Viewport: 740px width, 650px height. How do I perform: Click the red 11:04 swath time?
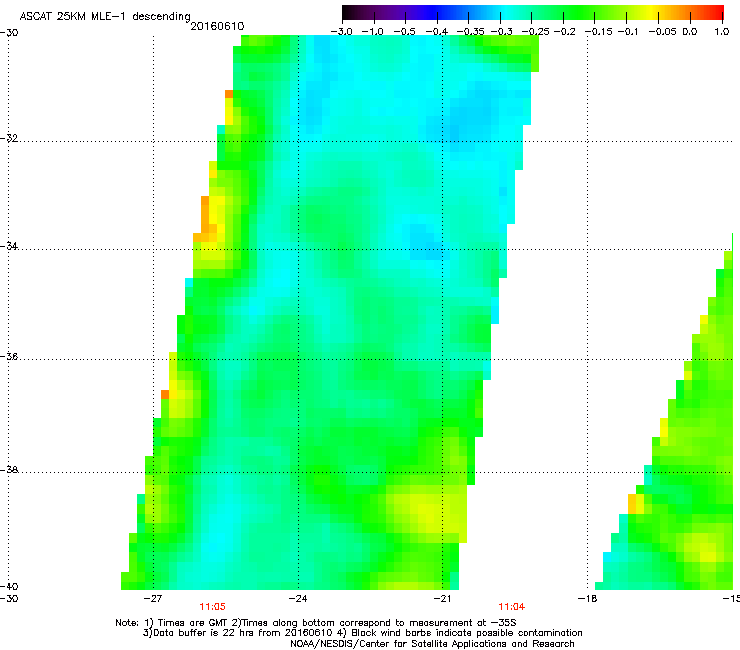point(512,607)
